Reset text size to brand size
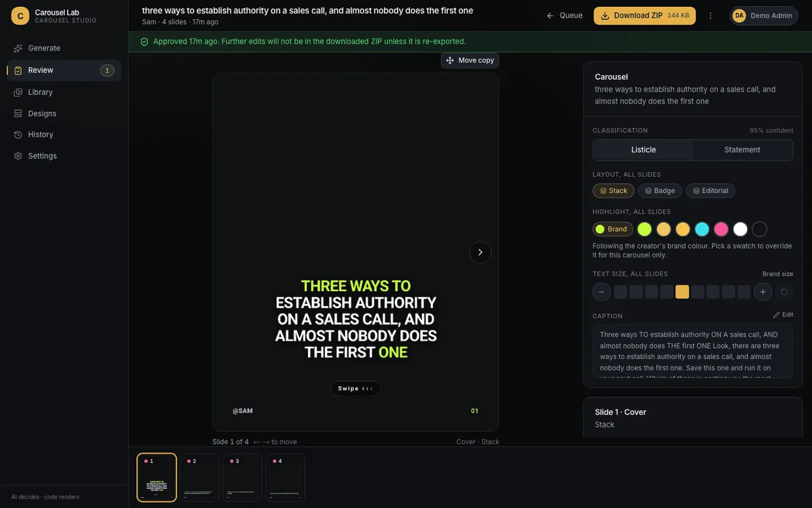812x508 pixels. 784,292
